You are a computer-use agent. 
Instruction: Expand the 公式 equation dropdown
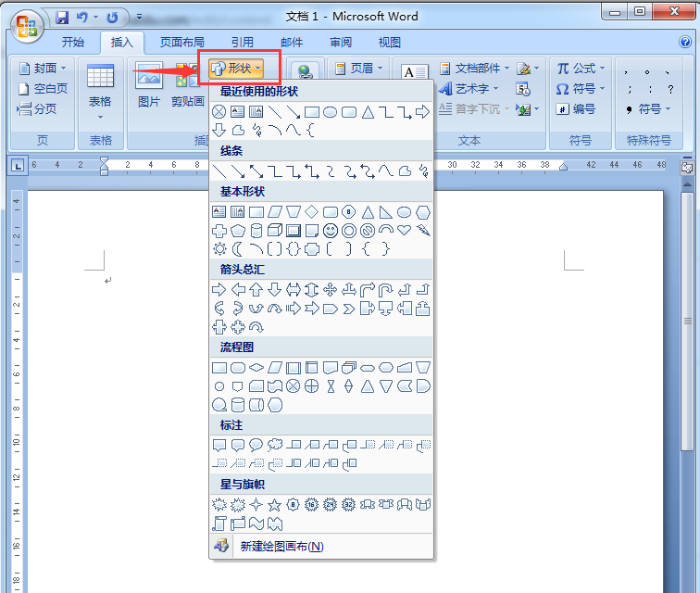point(581,69)
